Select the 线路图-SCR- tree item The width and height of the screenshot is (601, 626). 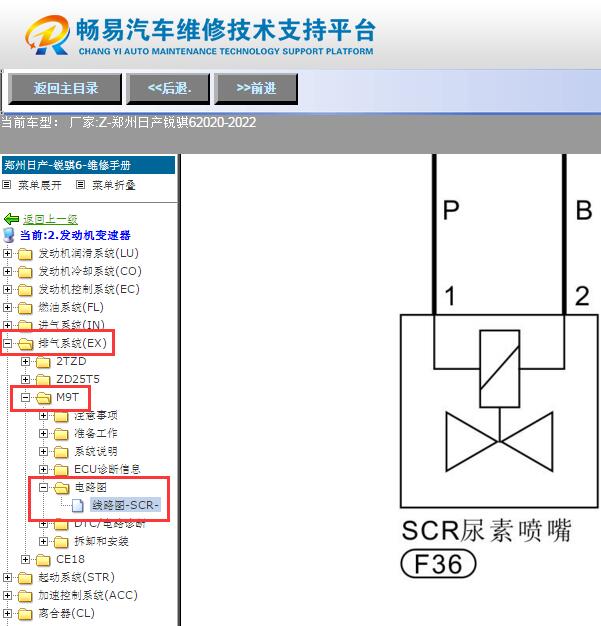coord(126,505)
